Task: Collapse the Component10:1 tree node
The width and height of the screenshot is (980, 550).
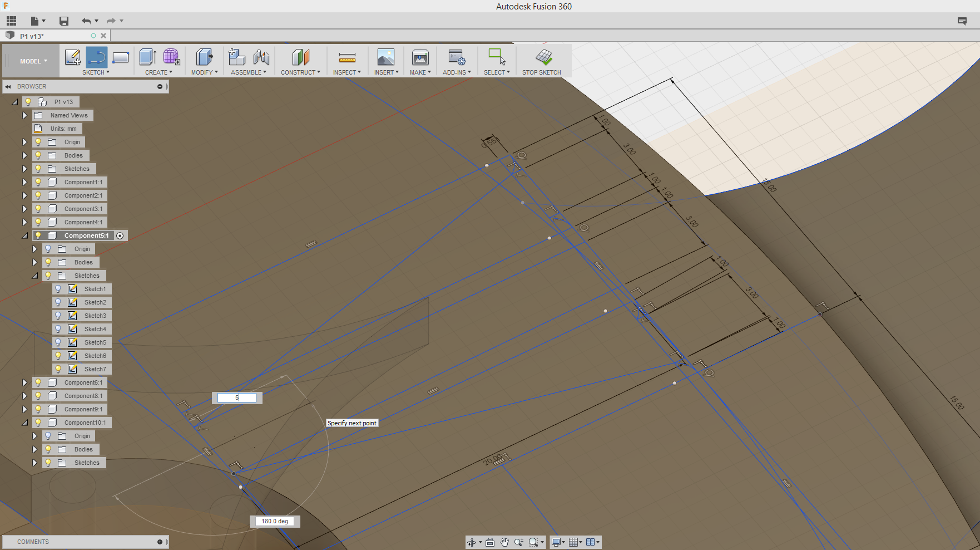Action: pyautogui.click(x=24, y=423)
